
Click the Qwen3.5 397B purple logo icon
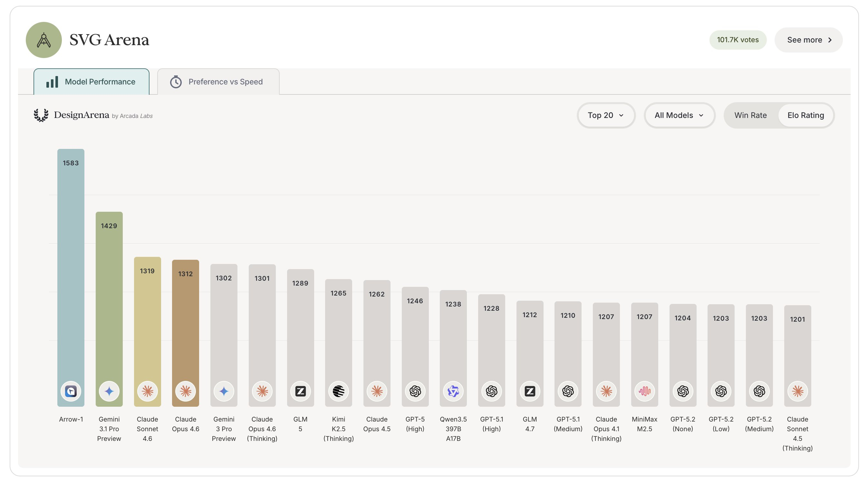453,391
